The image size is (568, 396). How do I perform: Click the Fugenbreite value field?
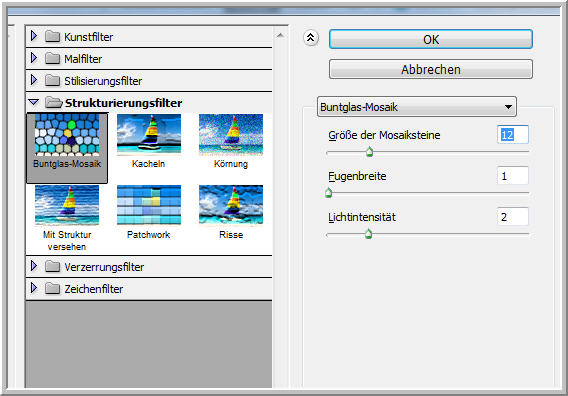513,176
